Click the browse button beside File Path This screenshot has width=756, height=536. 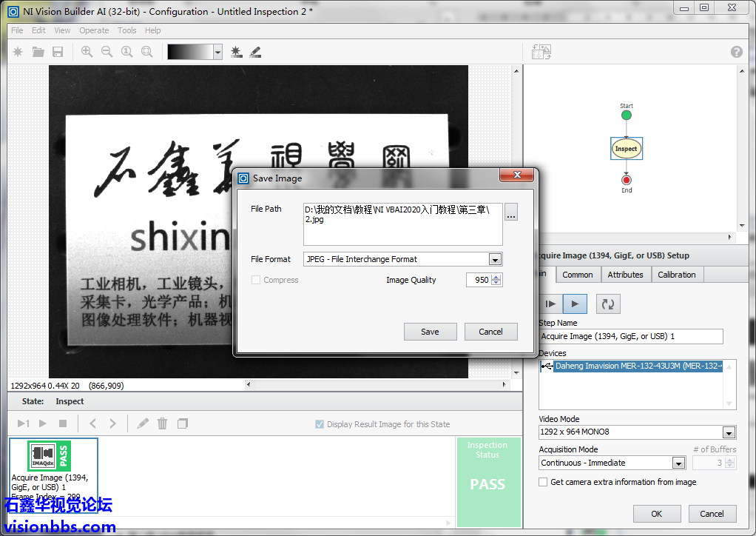point(511,213)
